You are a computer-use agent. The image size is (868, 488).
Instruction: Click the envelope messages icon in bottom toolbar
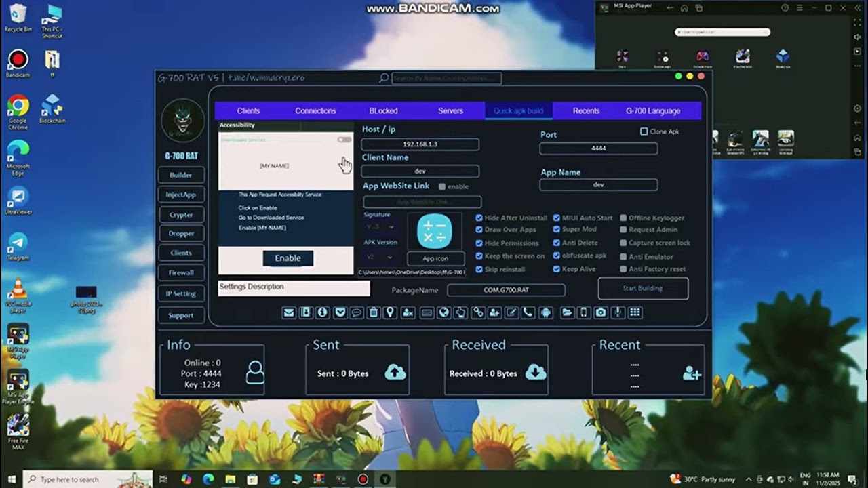click(290, 312)
